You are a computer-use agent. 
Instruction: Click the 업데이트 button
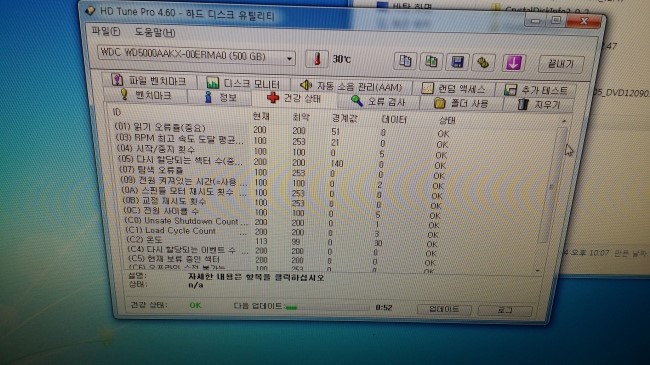click(444, 309)
